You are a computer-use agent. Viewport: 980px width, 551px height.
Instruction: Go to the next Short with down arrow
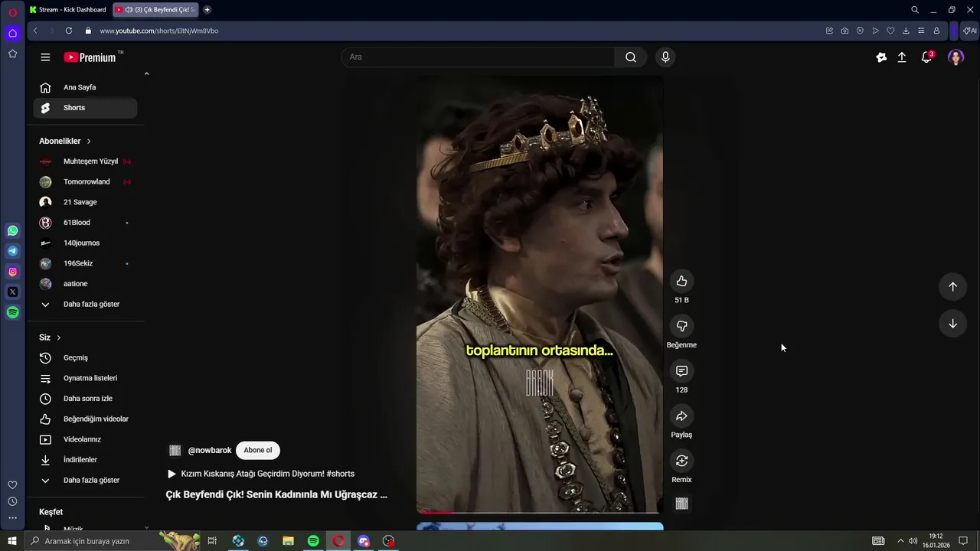952,324
